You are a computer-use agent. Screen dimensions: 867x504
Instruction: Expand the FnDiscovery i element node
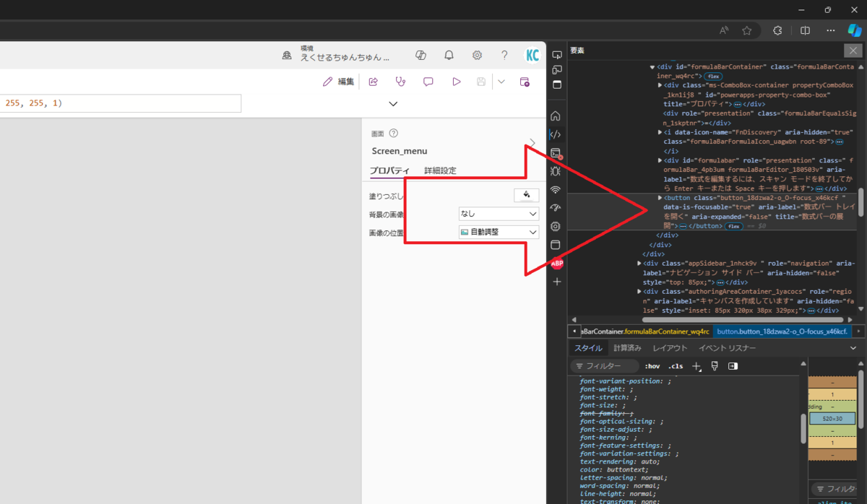click(660, 132)
